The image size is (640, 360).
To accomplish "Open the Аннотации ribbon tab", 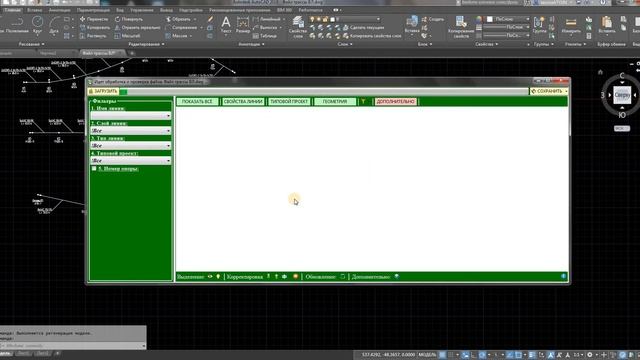I will pyautogui.click(x=59, y=10).
